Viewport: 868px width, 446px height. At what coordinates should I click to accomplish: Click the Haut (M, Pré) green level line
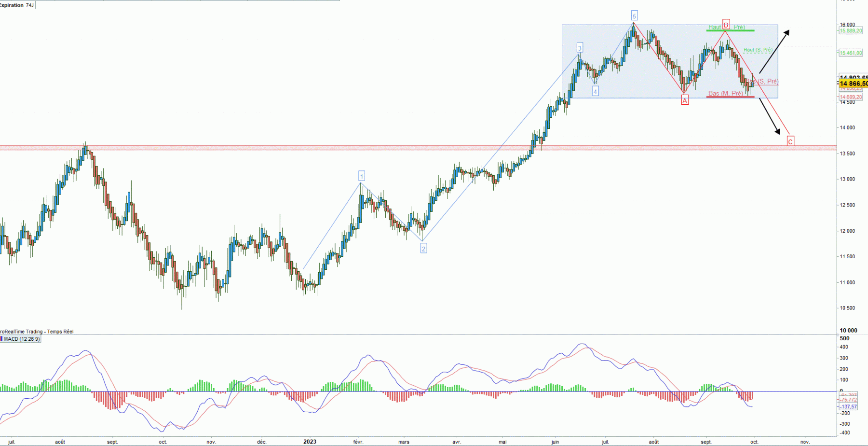point(730,30)
